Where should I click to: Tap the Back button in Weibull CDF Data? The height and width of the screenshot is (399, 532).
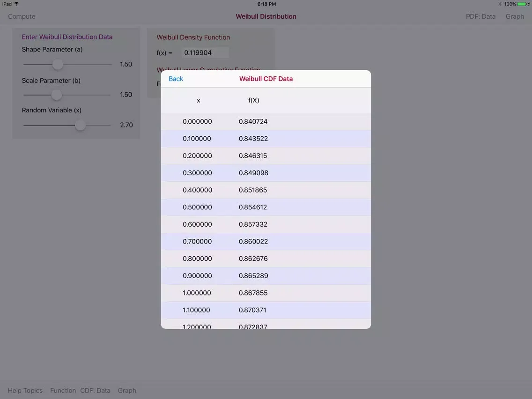(176, 79)
